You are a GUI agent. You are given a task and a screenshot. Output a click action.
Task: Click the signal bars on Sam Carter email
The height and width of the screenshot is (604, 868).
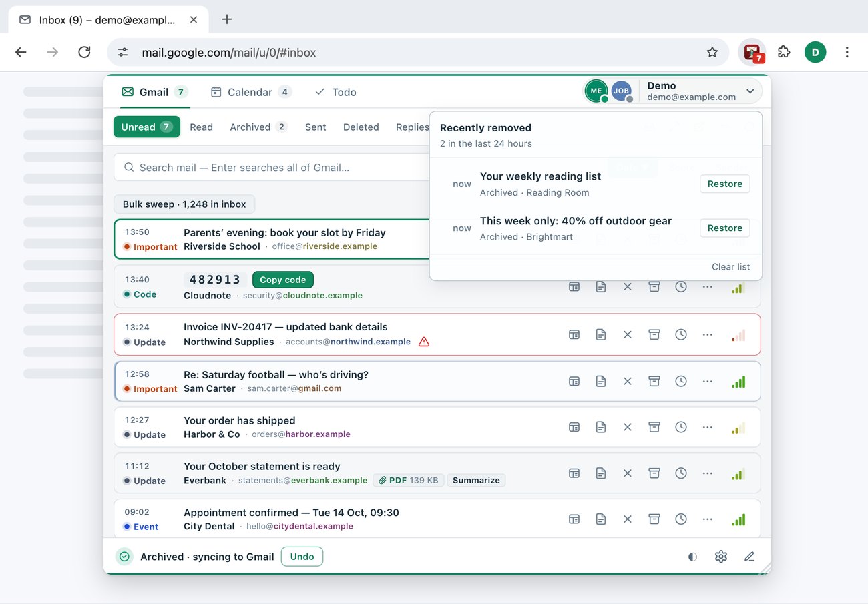[738, 382]
